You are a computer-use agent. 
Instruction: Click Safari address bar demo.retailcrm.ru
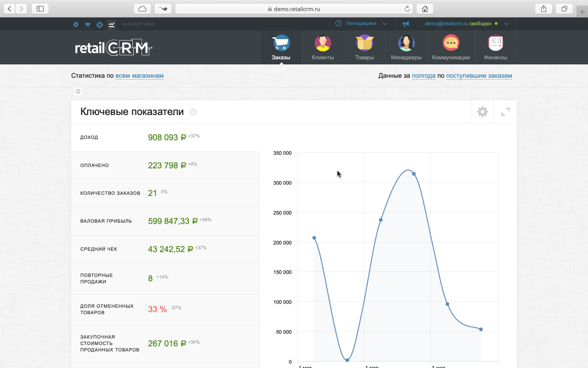[x=294, y=9]
